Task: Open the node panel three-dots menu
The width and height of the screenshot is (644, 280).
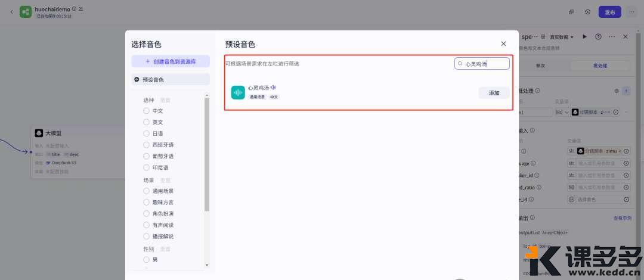Action: tap(612, 36)
